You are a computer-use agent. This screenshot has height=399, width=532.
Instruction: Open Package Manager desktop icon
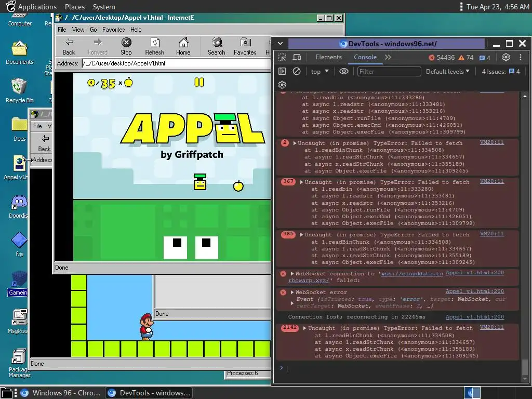point(19,363)
